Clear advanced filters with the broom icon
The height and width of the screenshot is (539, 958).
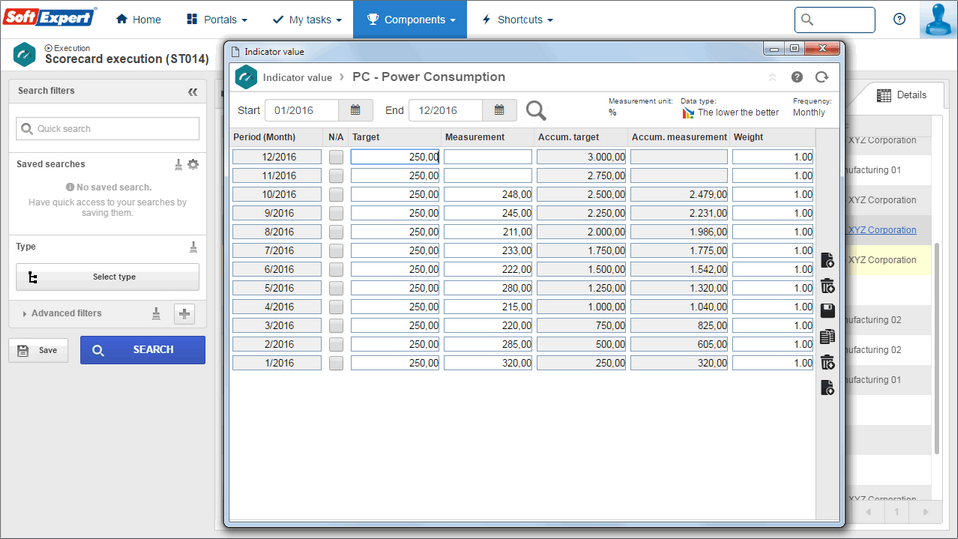coord(156,314)
